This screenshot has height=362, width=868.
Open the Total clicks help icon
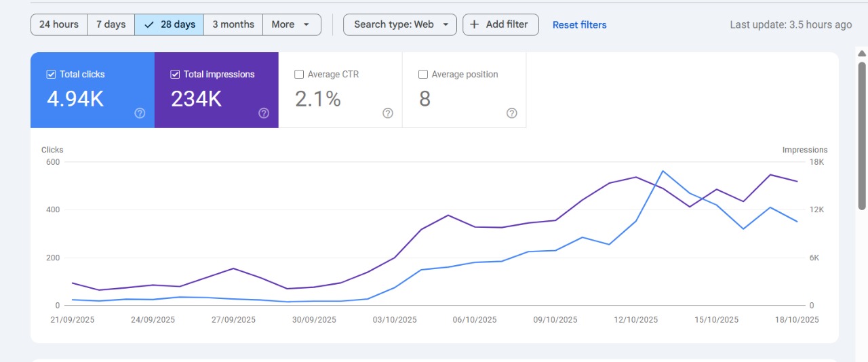[x=140, y=113]
